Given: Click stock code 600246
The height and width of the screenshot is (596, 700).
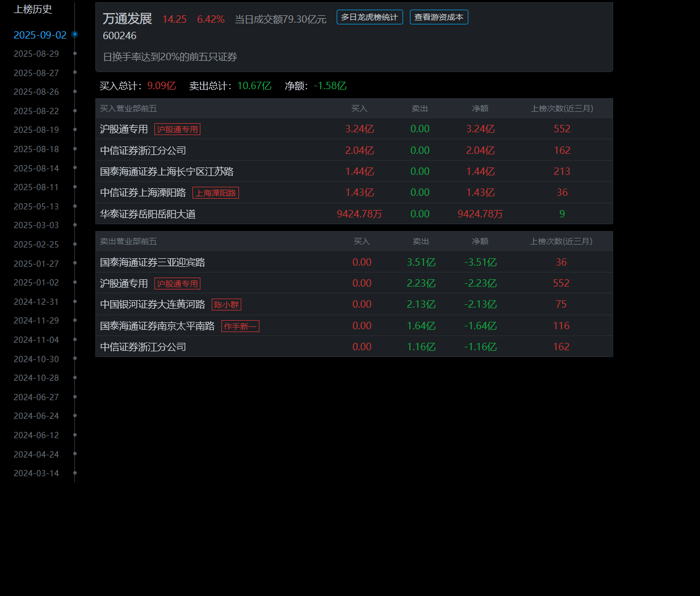Looking at the screenshot, I should tap(120, 36).
